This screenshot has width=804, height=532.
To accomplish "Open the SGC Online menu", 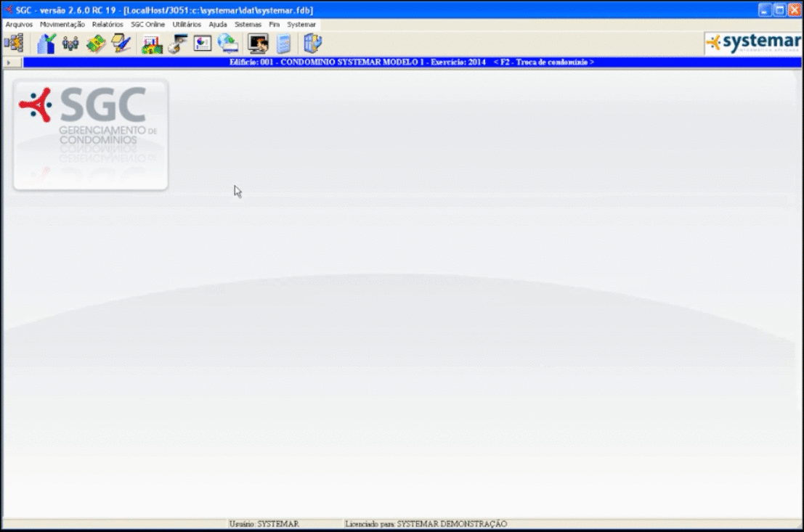I will pos(148,24).
